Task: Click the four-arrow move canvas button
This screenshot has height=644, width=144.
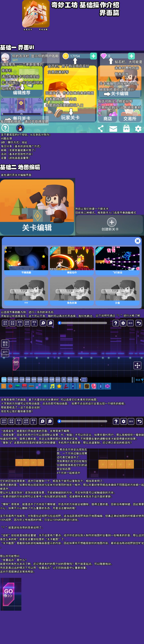Action: point(137,365)
